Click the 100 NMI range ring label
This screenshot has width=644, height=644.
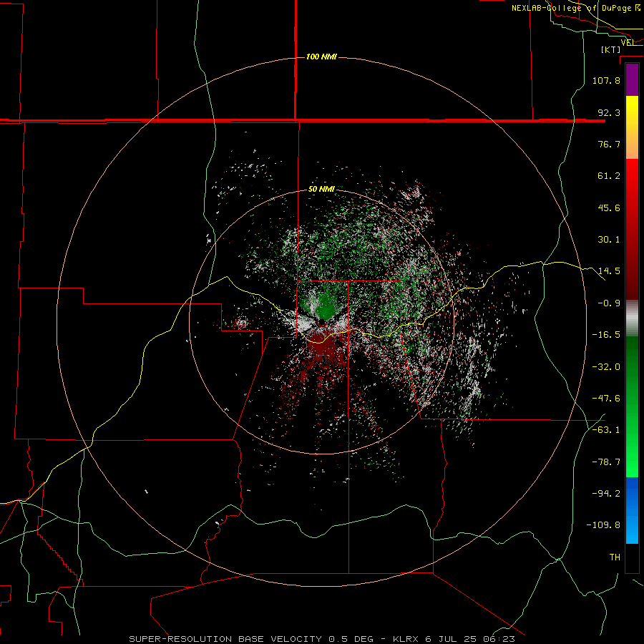(321, 57)
